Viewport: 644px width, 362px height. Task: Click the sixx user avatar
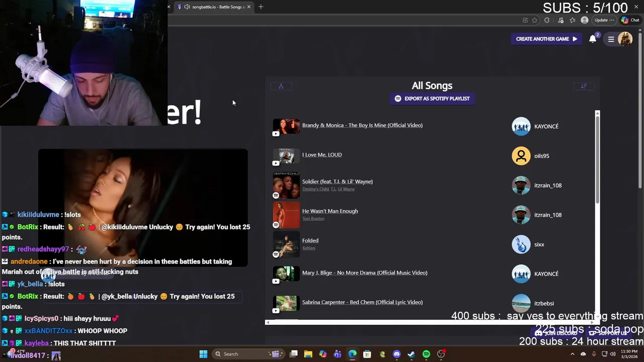point(521,244)
